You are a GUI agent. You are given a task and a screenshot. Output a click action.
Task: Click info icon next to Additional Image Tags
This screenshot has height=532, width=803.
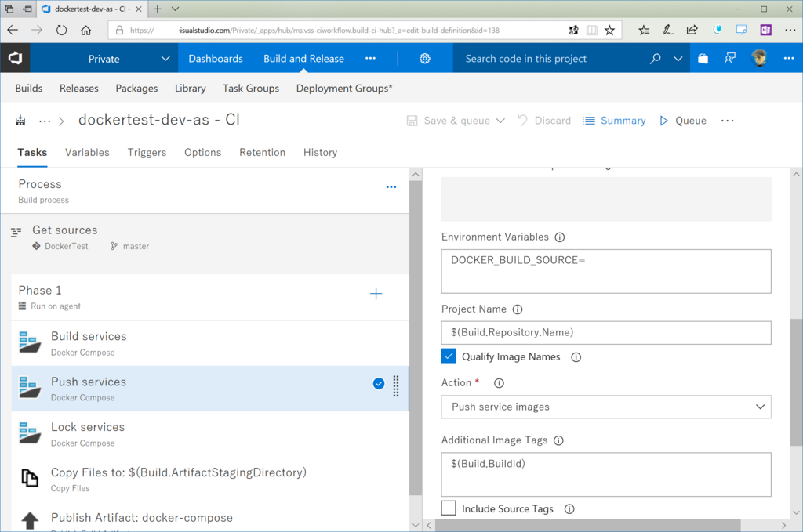click(558, 440)
